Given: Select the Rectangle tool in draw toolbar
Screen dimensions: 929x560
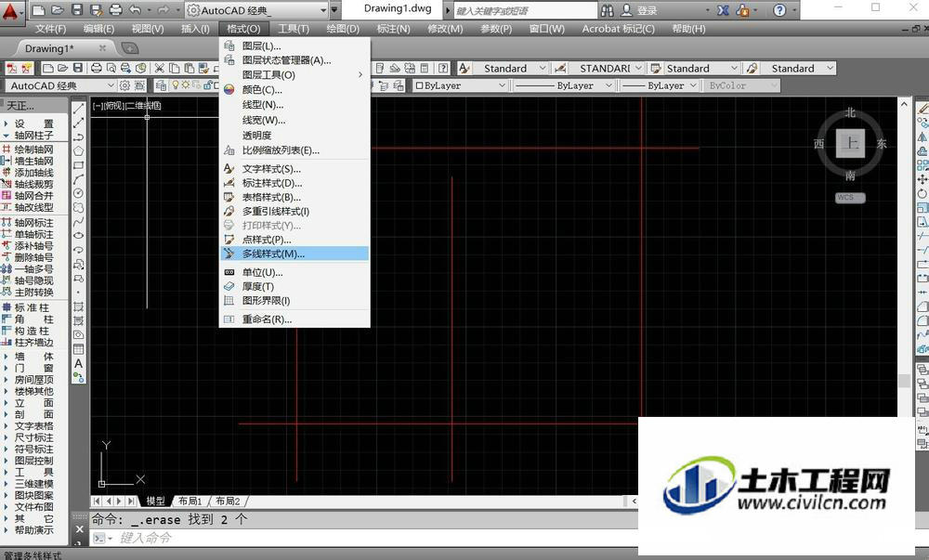Looking at the screenshot, I should pos(78,165).
